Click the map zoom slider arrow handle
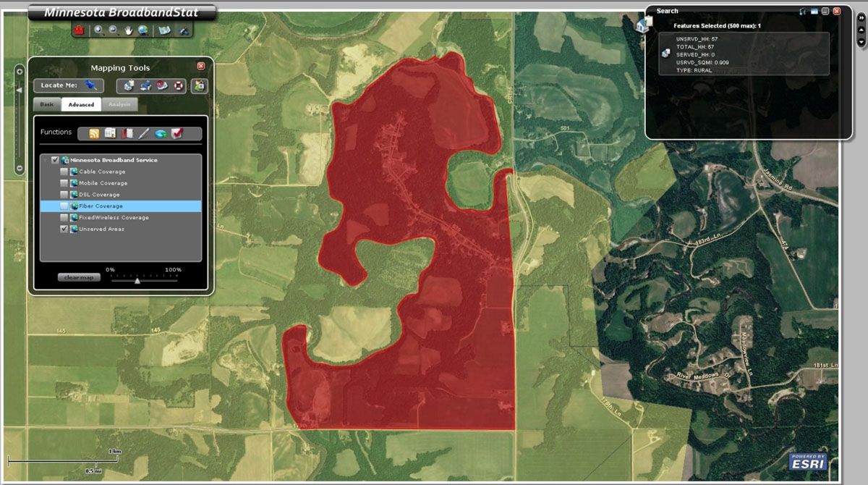Screen dimensions: 868x485 point(20,90)
